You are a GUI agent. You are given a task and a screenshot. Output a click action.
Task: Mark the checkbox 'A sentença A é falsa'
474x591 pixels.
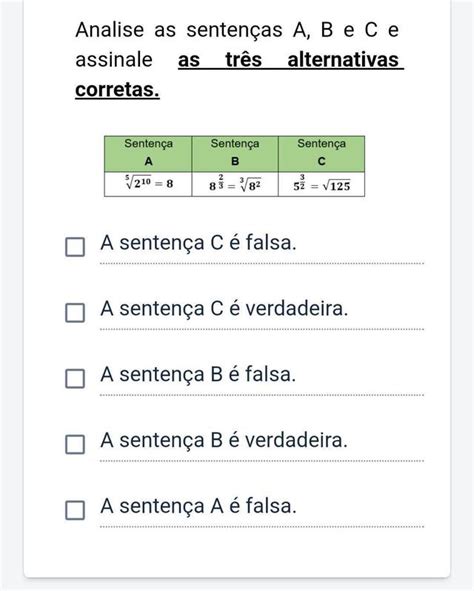click(x=75, y=510)
